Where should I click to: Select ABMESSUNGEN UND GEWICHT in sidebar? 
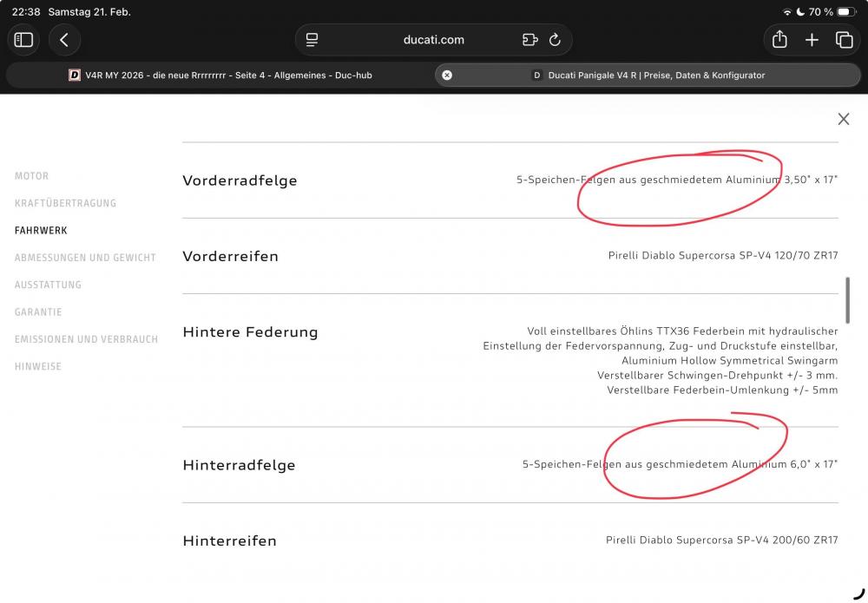point(85,258)
